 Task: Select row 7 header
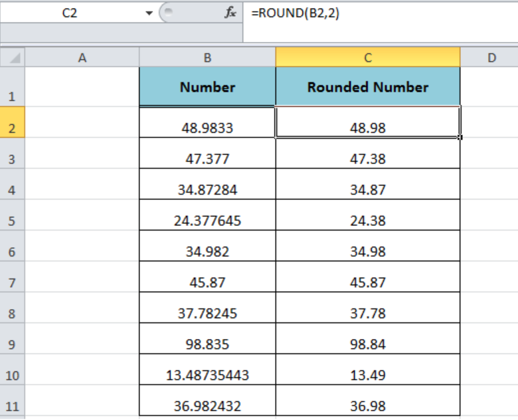12,277
